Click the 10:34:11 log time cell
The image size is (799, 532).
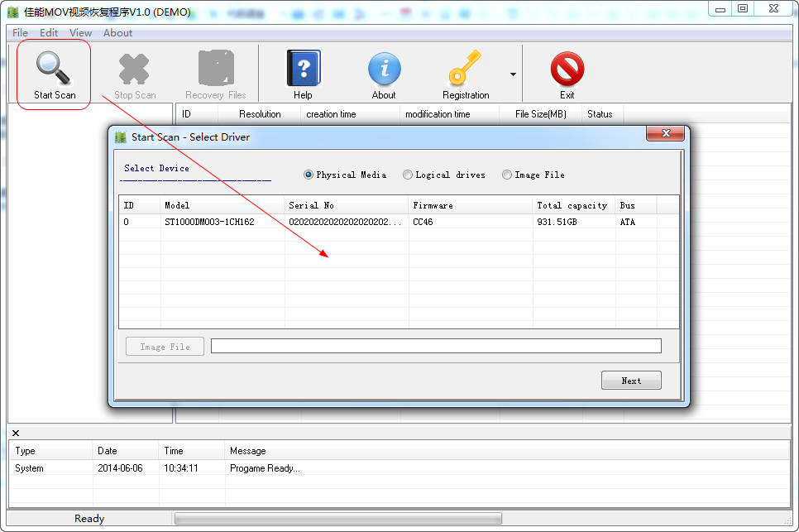(181, 468)
